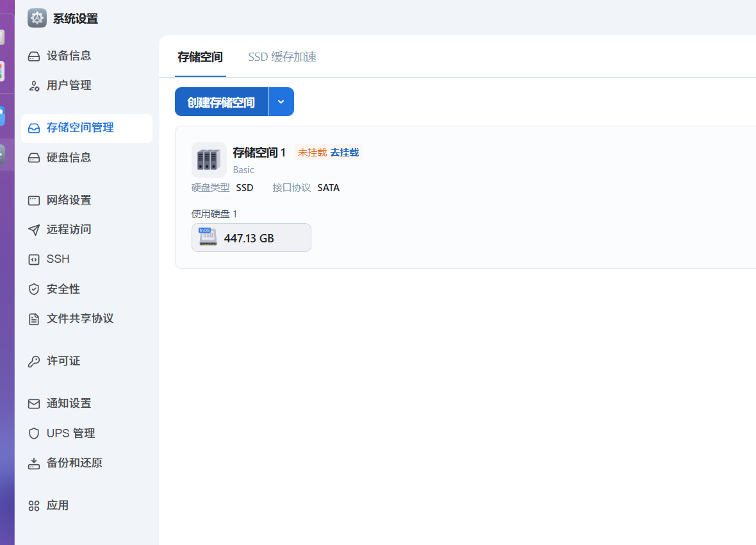Click the SSD drive icon beside 447.13 GB
756x545 pixels.
[x=208, y=237]
